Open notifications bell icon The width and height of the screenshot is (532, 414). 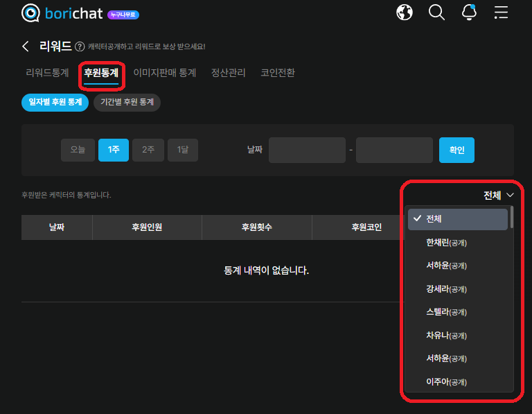(469, 12)
